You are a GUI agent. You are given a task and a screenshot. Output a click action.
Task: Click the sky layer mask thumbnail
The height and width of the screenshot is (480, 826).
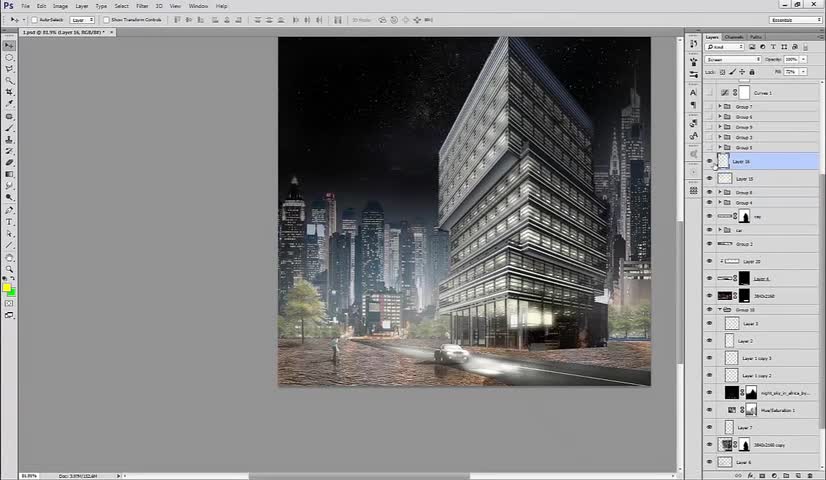pyautogui.click(x=751, y=393)
